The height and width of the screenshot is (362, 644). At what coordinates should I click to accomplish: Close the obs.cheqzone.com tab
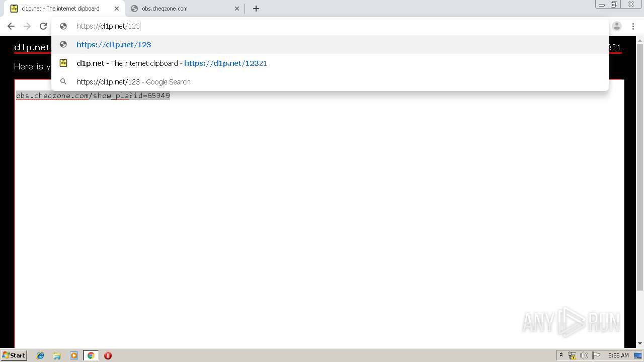(x=237, y=9)
